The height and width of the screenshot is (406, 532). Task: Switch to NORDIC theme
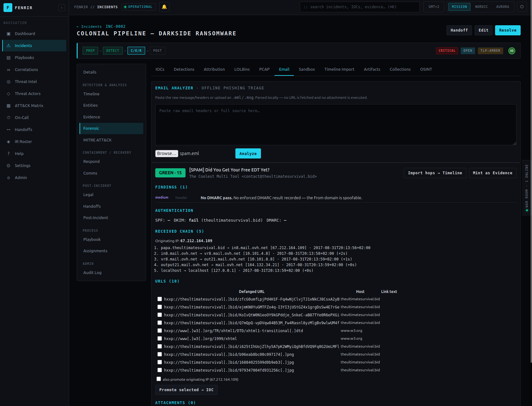tap(481, 7)
